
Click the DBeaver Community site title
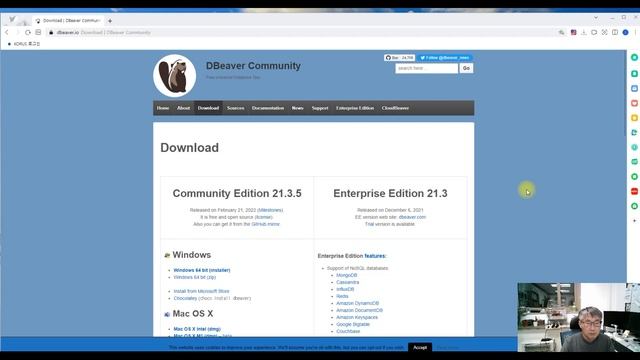[x=253, y=66]
